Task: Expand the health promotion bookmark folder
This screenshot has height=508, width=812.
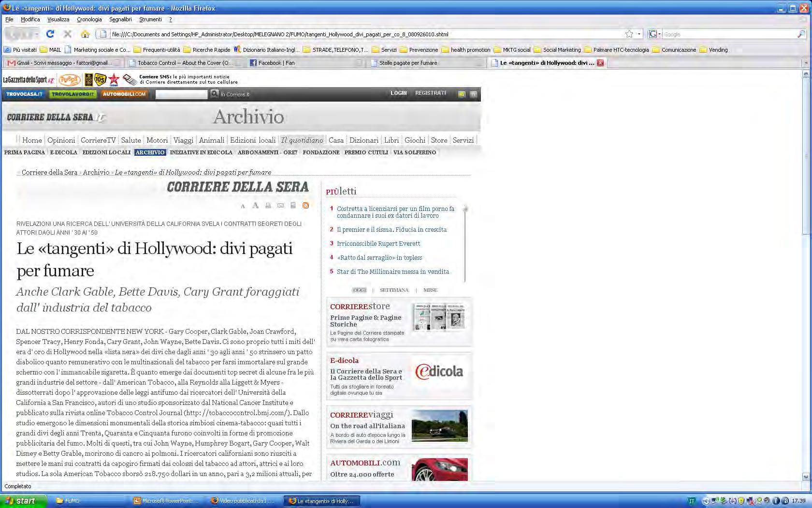Action: (466, 49)
